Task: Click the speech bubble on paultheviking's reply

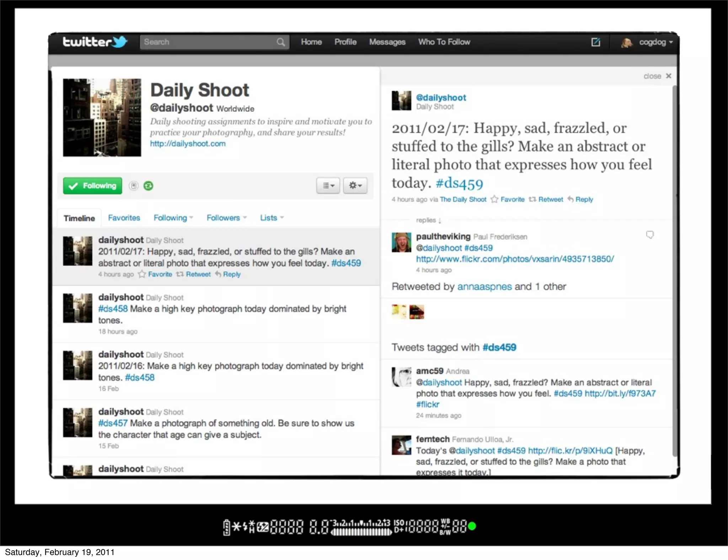Action: coord(650,235)
